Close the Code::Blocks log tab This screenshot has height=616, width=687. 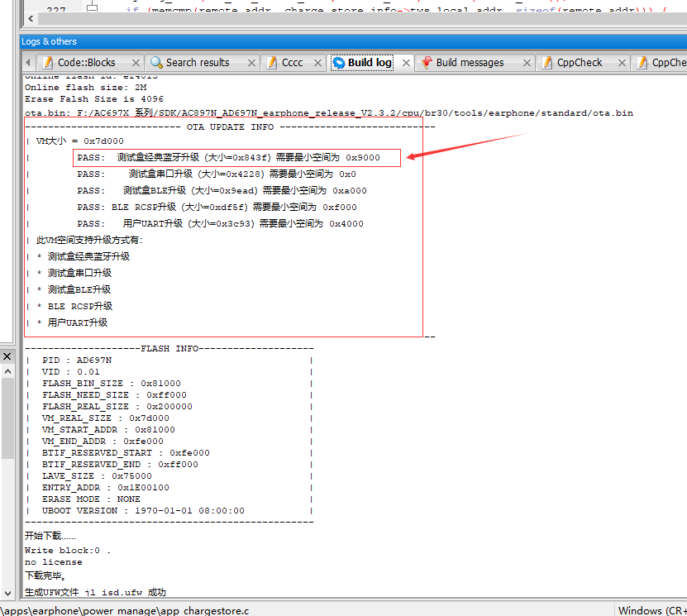tap(136, 63)
